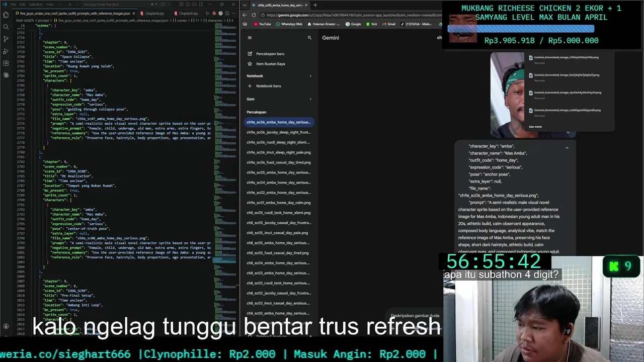Expand the Notebook section chevron in Gemini

coord(310,76)
